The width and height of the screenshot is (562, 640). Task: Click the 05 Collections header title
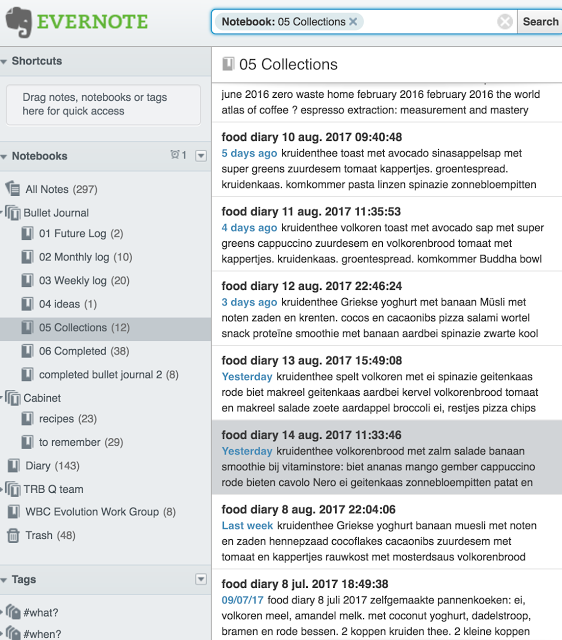click(288, 64)
